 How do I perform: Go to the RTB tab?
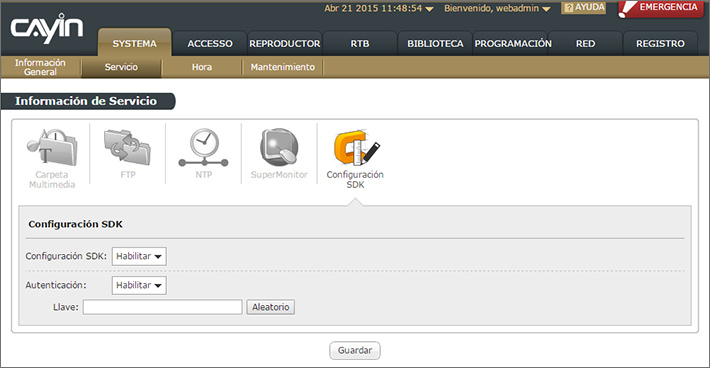360,43
